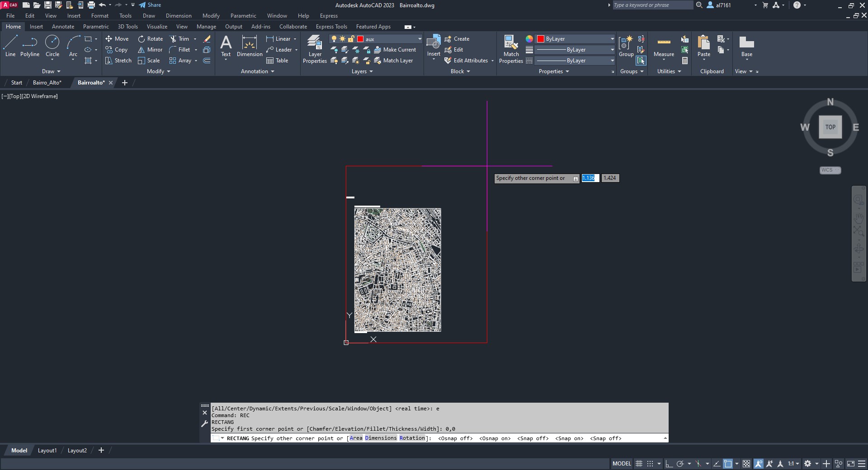Open the Bairro_Alto* drawing tab
This screenshot has height=470, width=868.
click(x=47, y=83)
